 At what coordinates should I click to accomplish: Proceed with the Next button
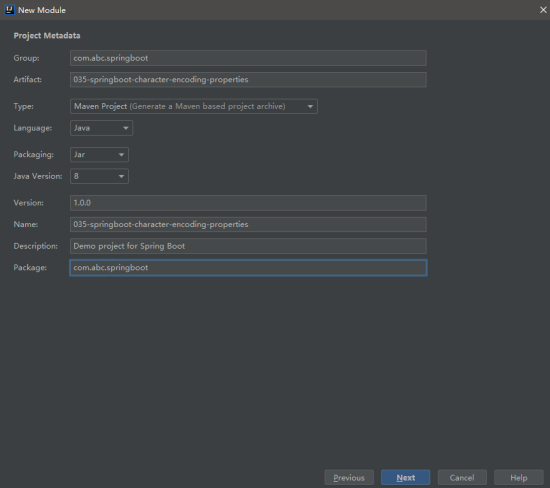point(405,477)
